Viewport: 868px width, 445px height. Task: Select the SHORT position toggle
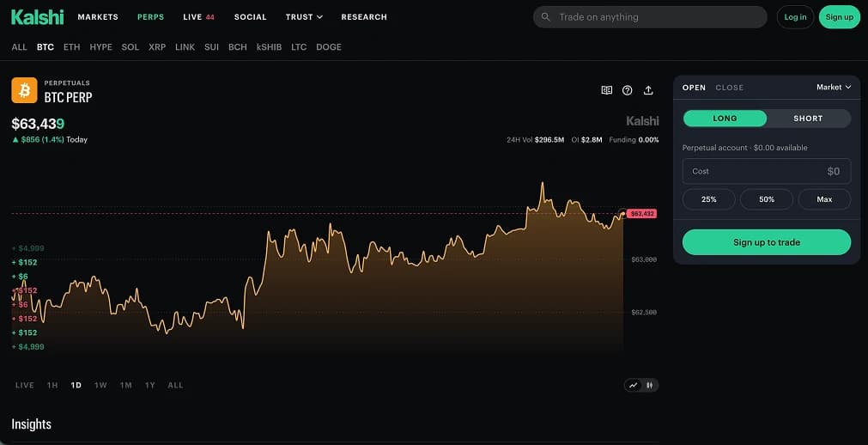(808, 119)
